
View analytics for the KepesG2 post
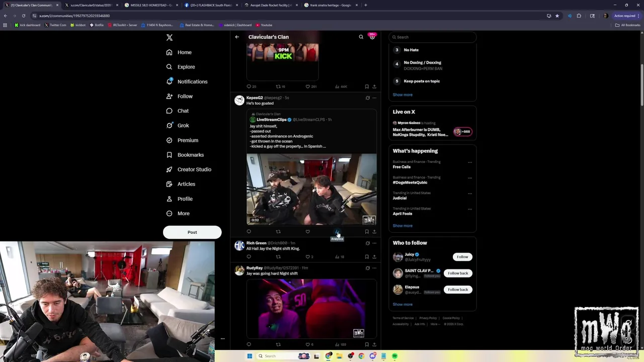(337, 232)
